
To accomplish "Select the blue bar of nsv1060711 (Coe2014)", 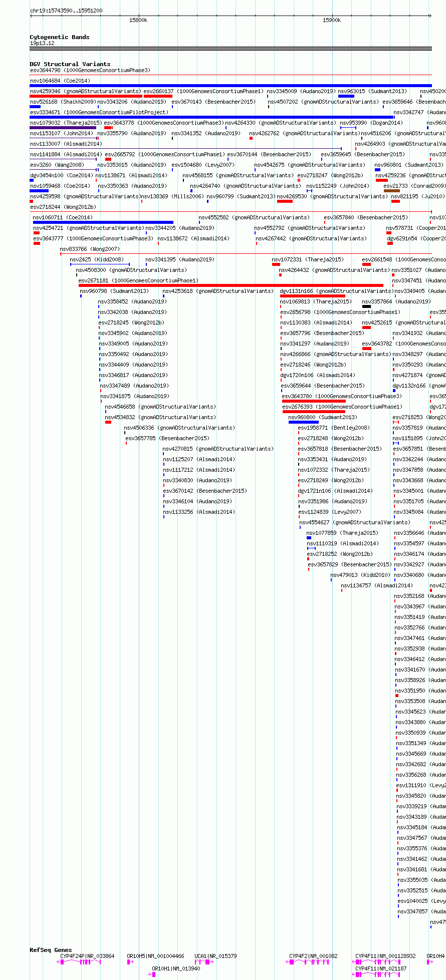I will 103,222.
